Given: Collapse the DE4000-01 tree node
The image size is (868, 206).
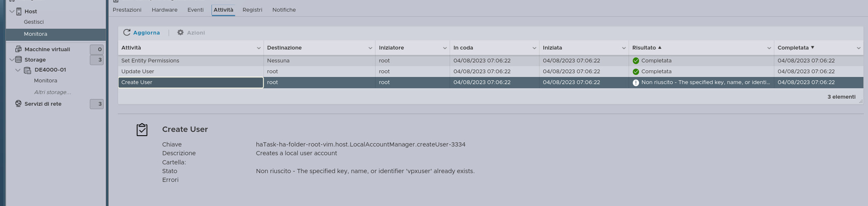Looking at the screenshot, I should point(18,70).
